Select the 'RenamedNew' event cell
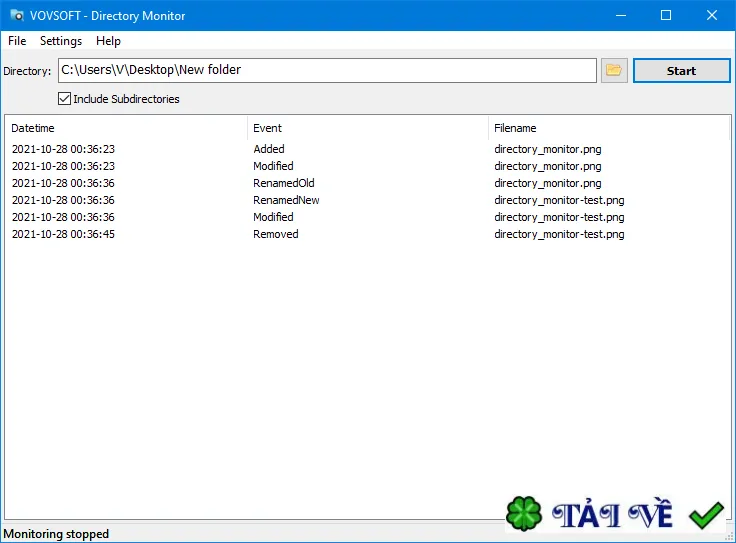This screenshot has width=736, height=543. (x=286, y=200)
